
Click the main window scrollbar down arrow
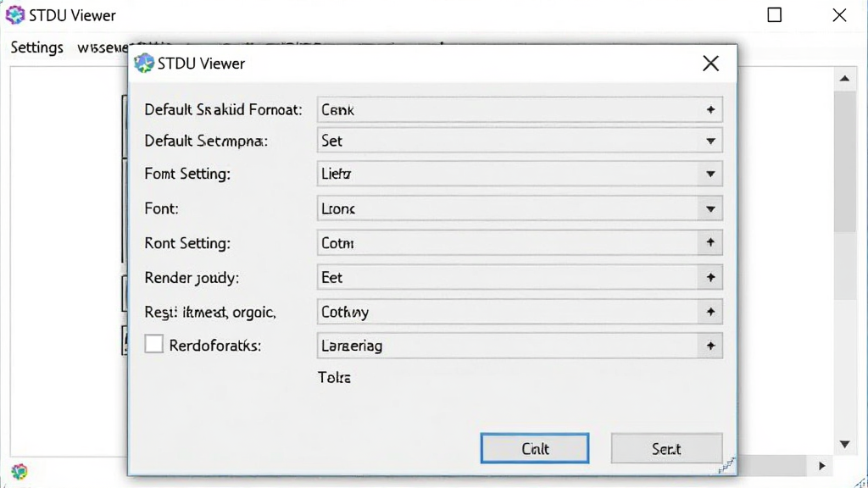coord(845,444)
